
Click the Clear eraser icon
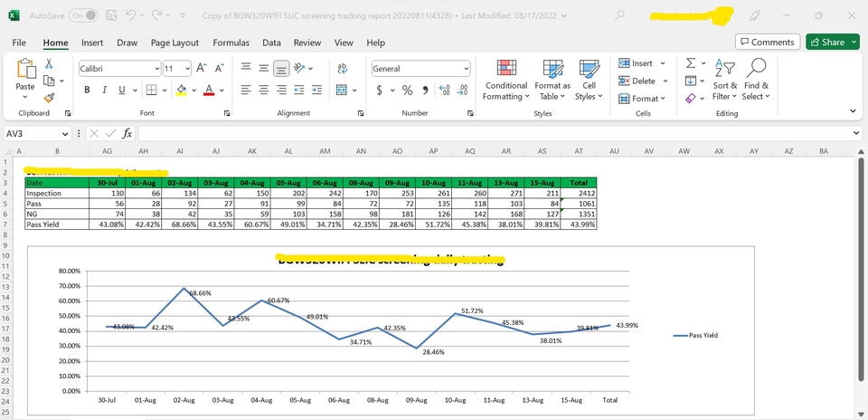690,98
